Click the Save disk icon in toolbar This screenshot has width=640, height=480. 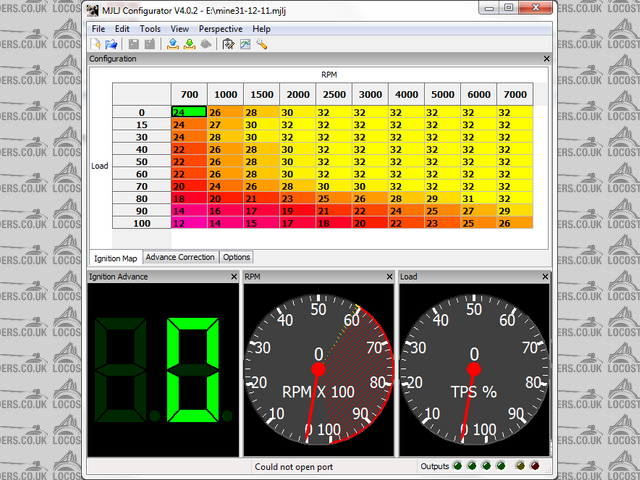[x=133, y=44]
